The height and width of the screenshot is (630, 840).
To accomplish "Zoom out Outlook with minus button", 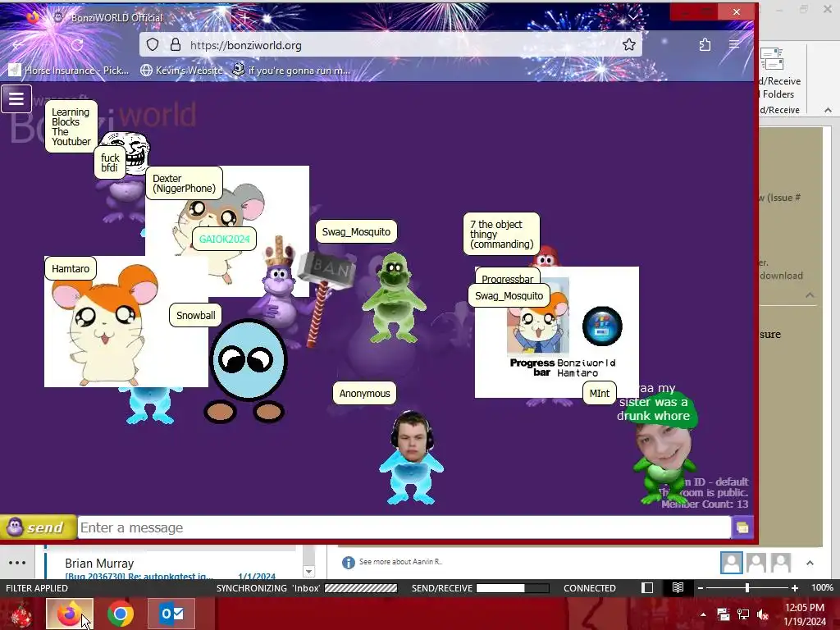I will coord(701,588).
